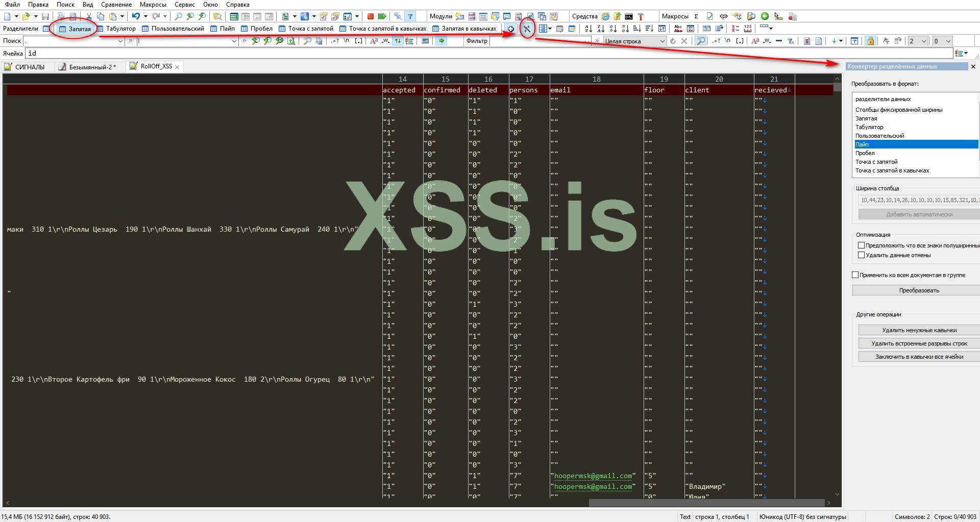Screen dimensions: 980x522
Task: Expand the Undo history dropdown arrow
Action: (145, 16)
